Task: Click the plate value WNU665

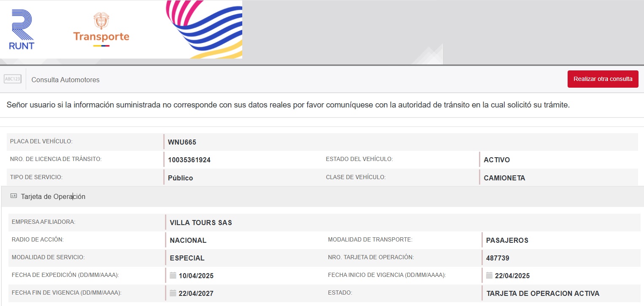Action: point(182,142)
